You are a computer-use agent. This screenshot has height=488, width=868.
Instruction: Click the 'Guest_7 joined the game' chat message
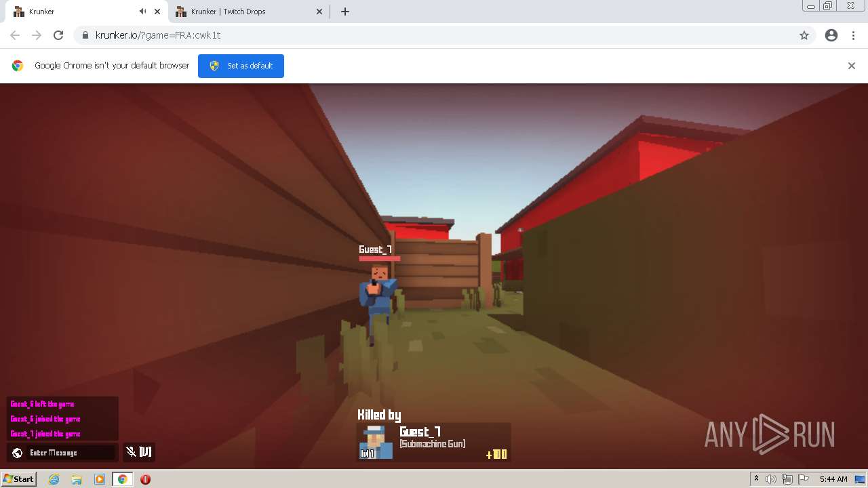[x=45, y=434]
